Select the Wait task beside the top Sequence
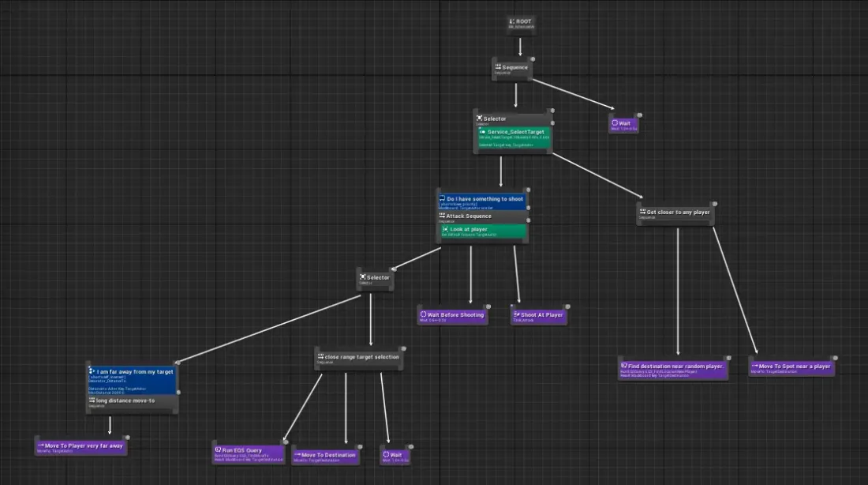 (x=623, y=124)
